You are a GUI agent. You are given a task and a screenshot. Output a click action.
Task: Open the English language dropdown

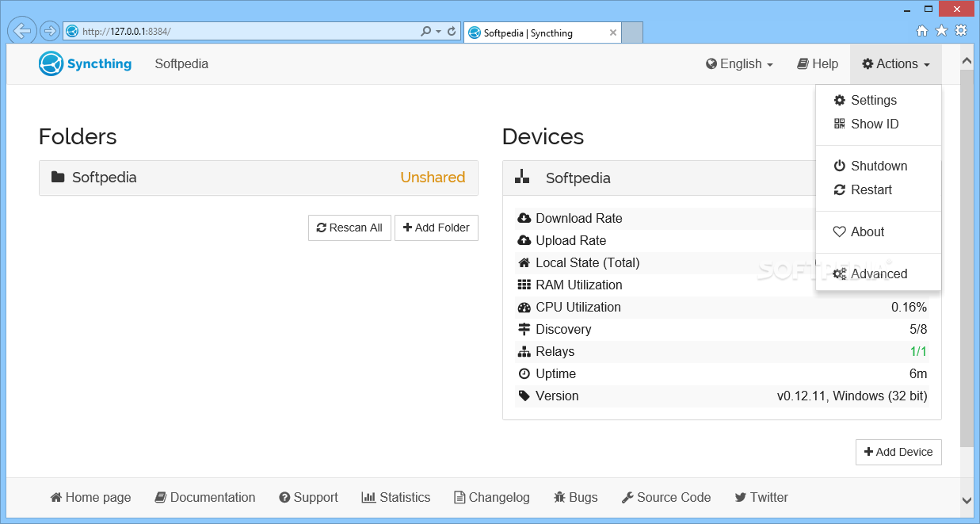coord(739,64)
